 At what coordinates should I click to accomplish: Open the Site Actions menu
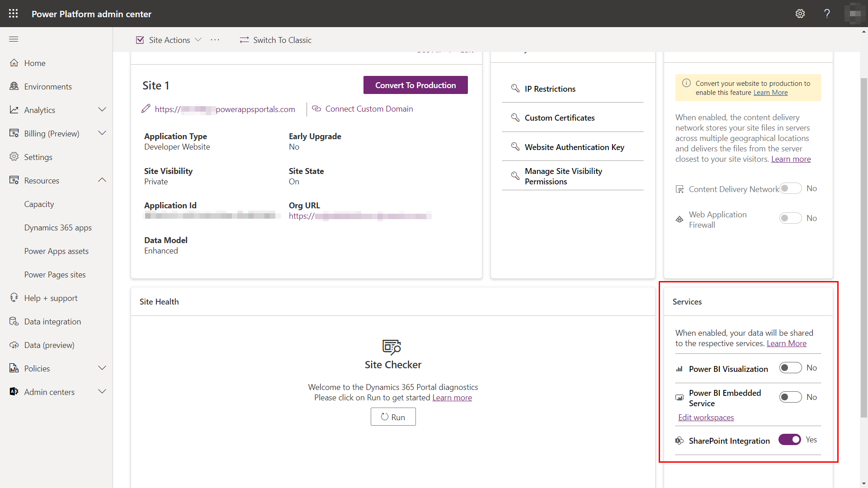click(x=170, y=40)
